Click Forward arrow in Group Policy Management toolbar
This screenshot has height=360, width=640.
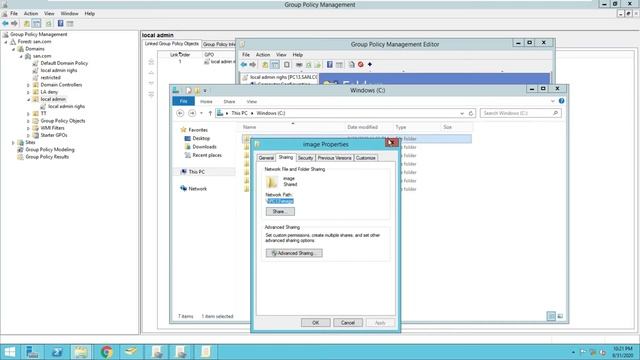(14, 24)
